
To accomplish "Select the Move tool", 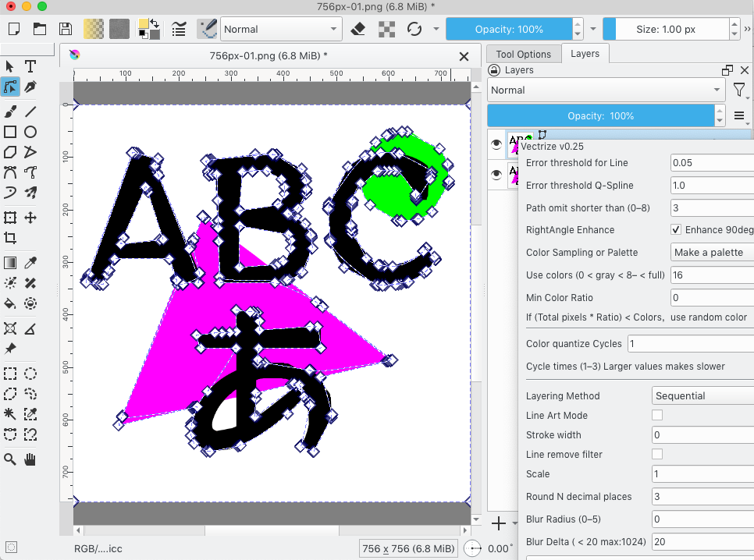I will point(30,218).
